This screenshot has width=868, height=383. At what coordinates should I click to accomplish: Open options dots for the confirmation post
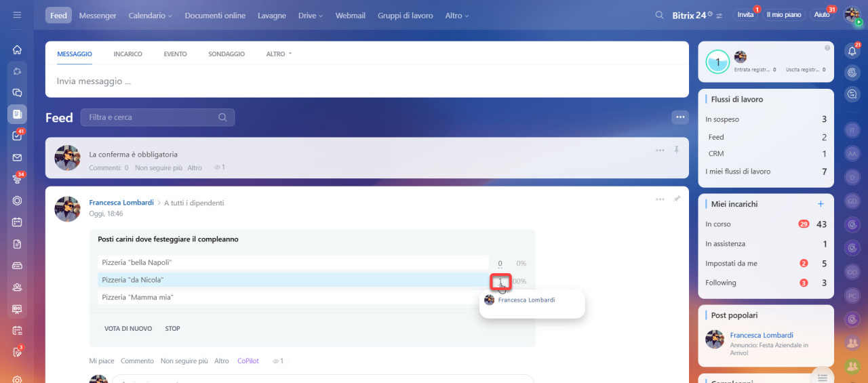click(x=660, y=150)
